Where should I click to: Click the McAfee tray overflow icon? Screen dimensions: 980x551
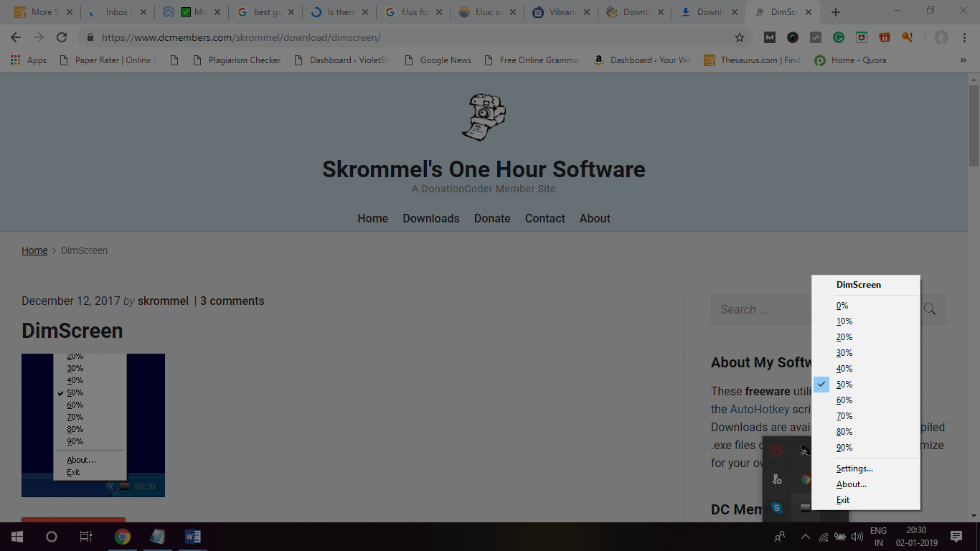tap(776, 451)
